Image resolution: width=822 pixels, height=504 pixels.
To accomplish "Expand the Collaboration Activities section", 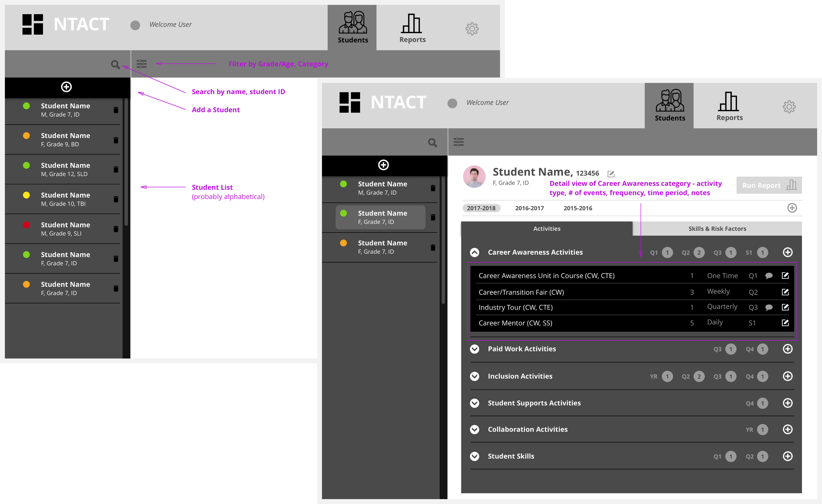I will point(474,429).
